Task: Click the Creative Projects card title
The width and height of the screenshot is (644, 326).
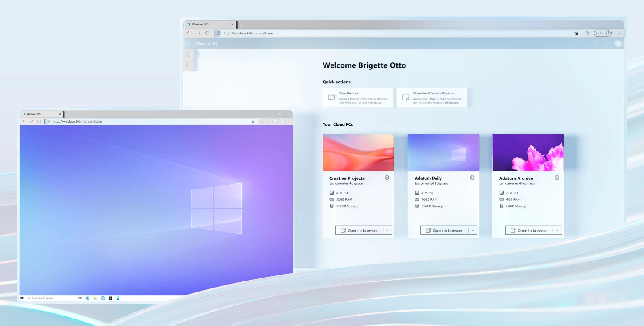Action: coord(347,178)
